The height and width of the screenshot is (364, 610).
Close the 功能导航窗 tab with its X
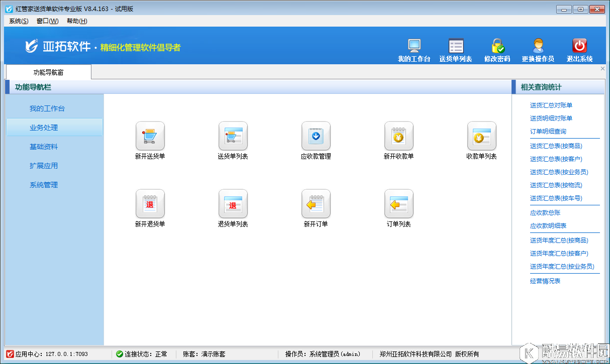click(x=602, y=68)
